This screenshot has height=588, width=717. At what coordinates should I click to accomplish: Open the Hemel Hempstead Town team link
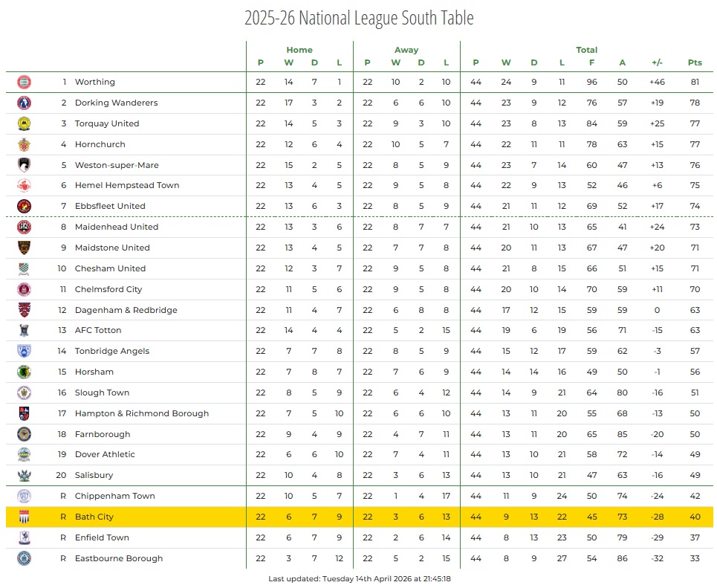(127, 185)
